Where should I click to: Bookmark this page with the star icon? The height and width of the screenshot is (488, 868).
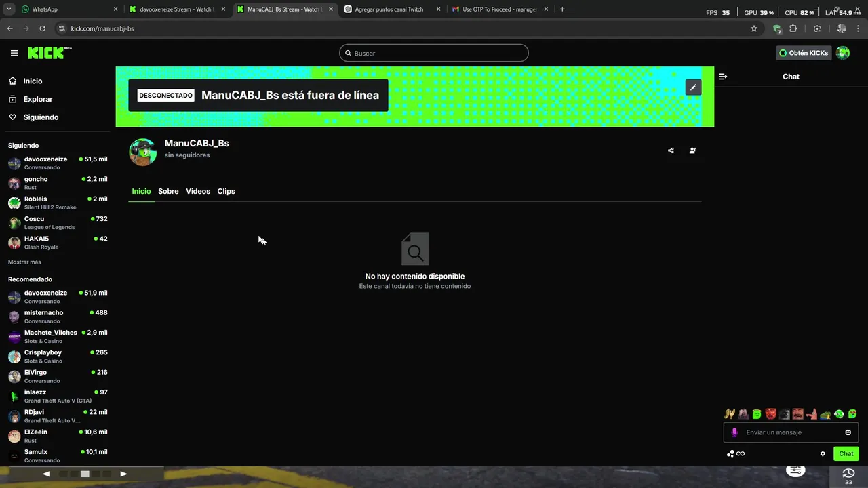[x=754, y=28]
